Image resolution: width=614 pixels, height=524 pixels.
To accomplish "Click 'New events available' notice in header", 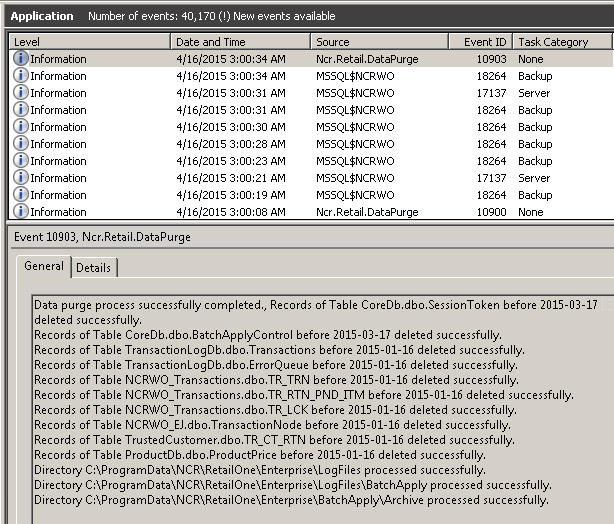I will tap(284, 16).
